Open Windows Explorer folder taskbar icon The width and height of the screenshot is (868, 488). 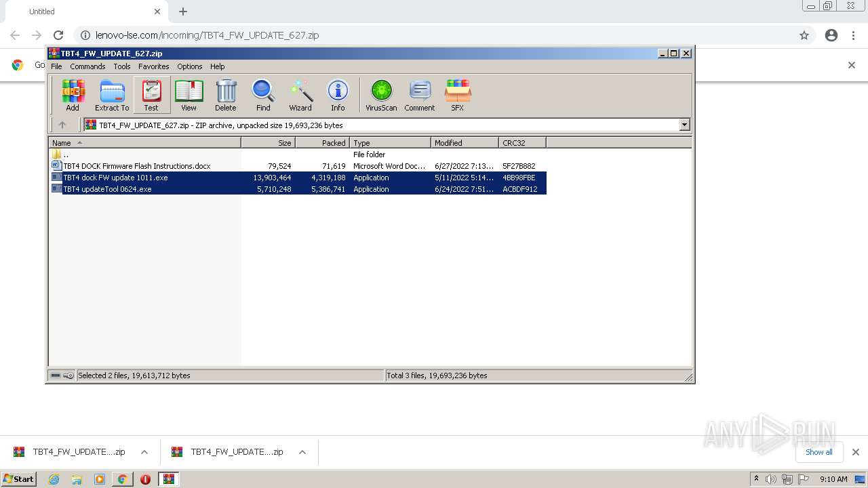(77, 479)
